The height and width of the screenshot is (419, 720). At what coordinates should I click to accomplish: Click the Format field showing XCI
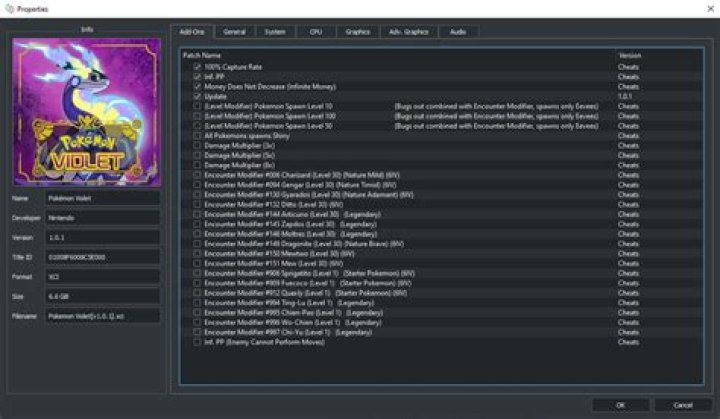103,277
